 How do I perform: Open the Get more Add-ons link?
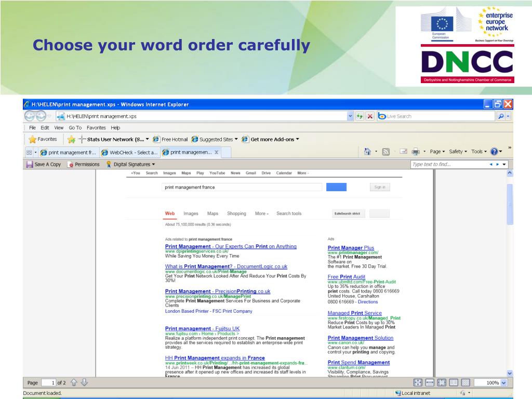270,139
